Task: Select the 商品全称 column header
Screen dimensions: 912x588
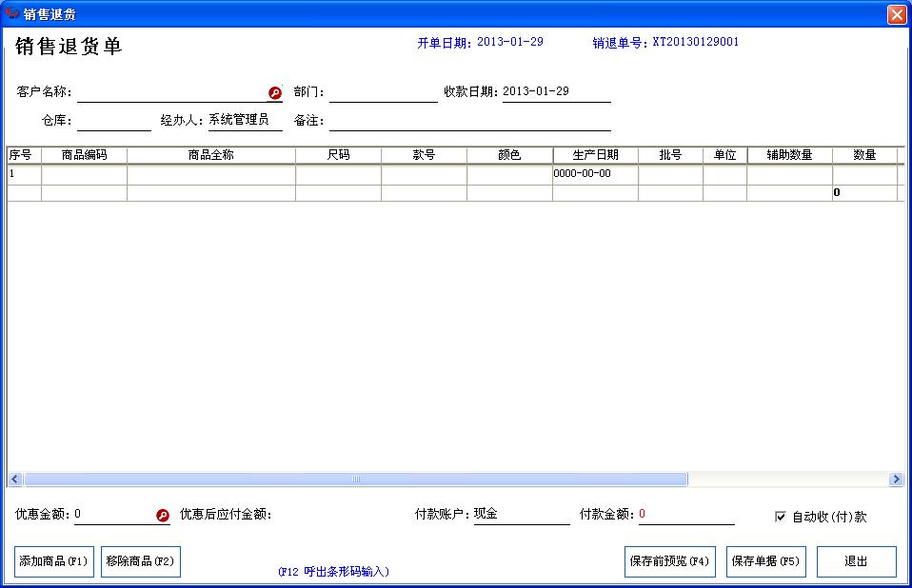Action: pos(211,154)
